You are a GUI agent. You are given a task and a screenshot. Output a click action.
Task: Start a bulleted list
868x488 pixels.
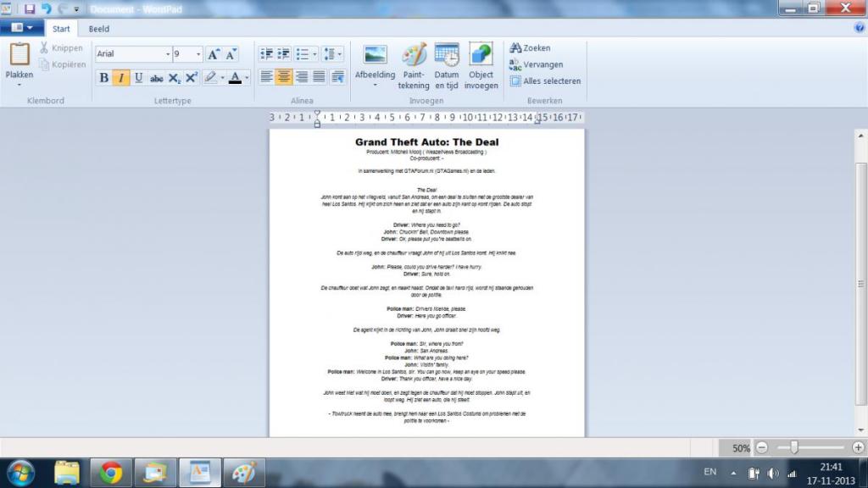pyautogui.click(x=303, y=53)
